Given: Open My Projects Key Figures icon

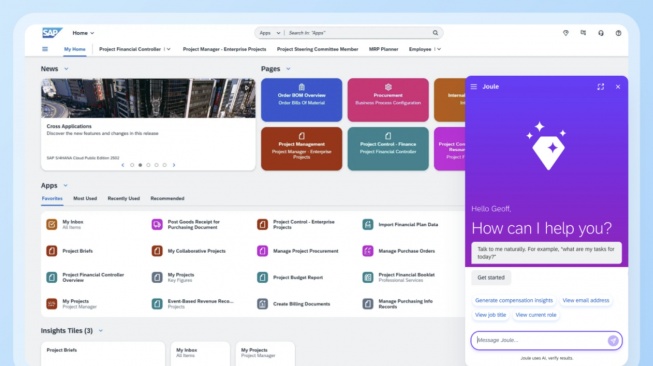Looking at the screenshot, I should [x=157, y=277].
